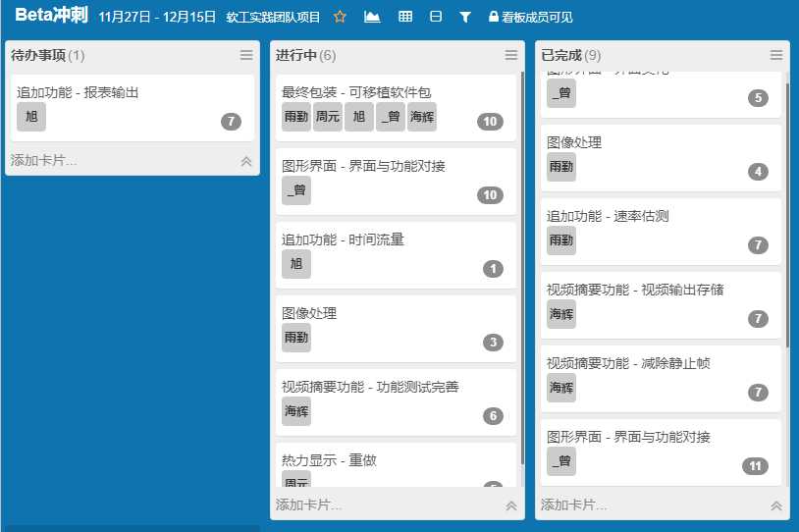Open the 软工实践团队项目 team link
Image resolution: width=799 pixels, height=532 pixels.
pos(274,17)
